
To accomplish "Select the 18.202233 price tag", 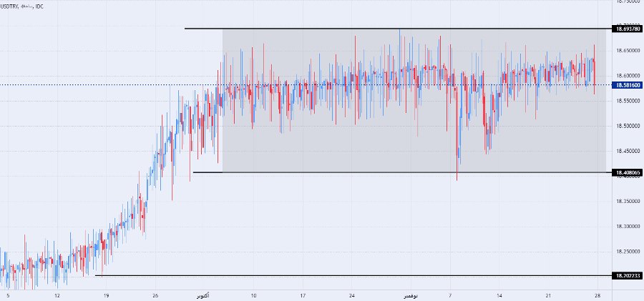I will pyautogui.click(x=627, y=275).
